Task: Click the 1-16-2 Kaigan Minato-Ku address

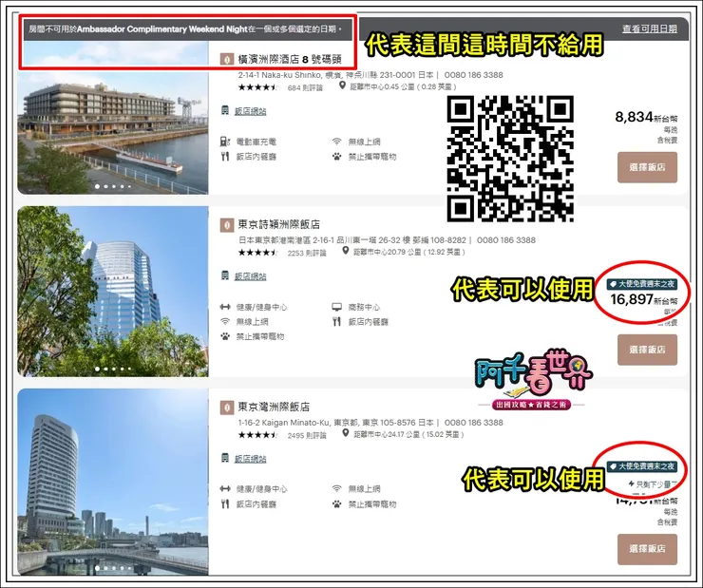Action: click(335, 423)
